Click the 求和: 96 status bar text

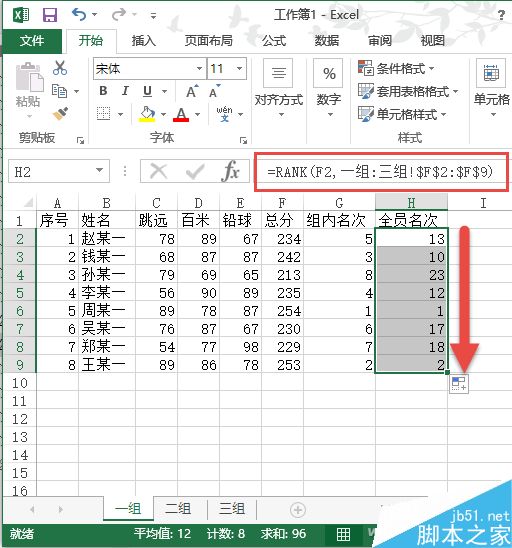click(283, 534)
